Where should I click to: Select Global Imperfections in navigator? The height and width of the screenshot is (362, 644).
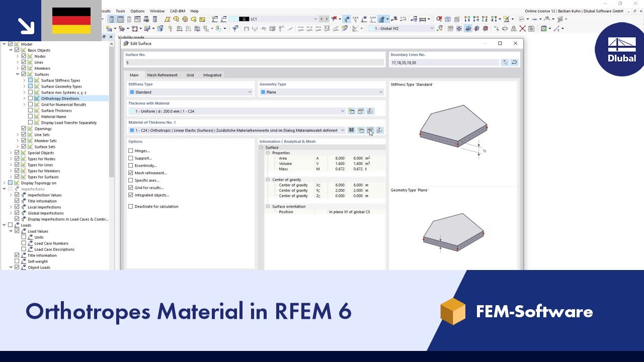pyautogui.click(x=45, y=213)
